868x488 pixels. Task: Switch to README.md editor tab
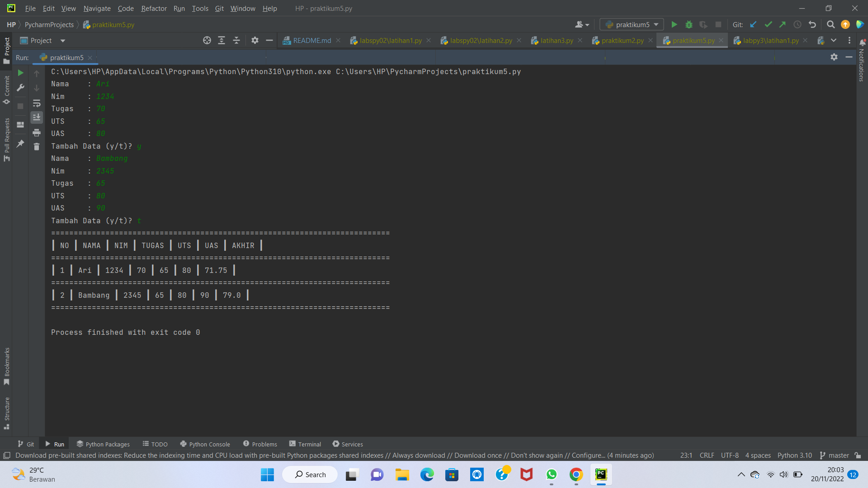point(311,41)
